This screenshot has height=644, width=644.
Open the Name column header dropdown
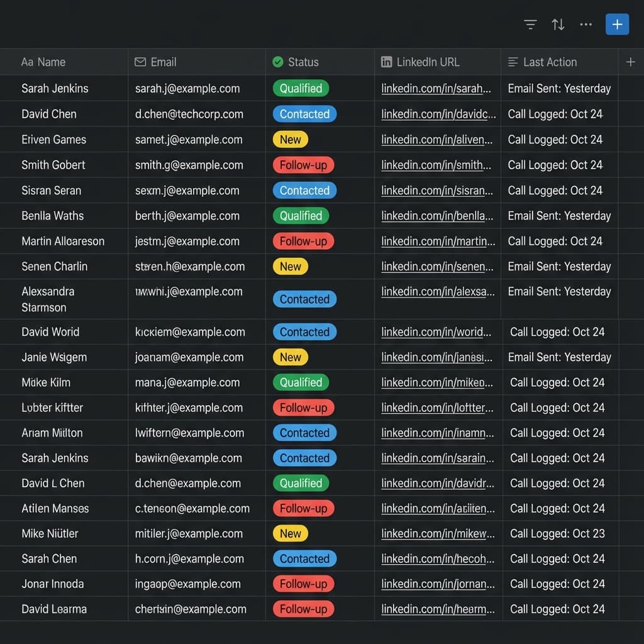(43, 62)
